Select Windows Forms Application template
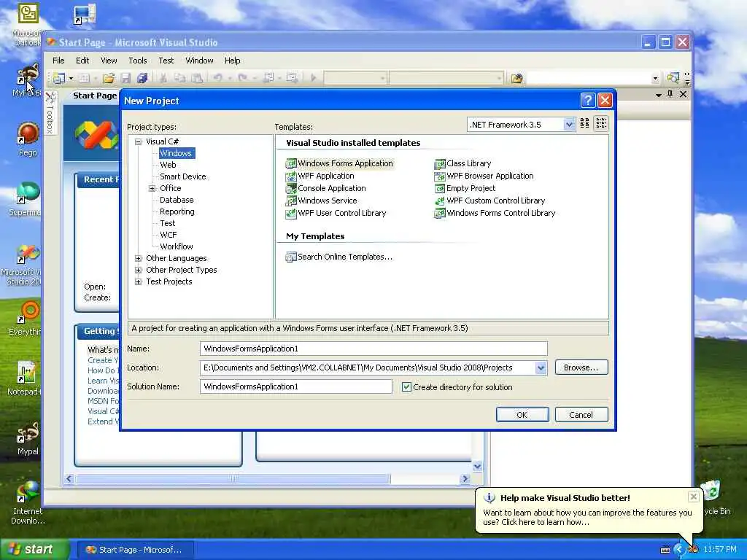Screen dimensions: 747x560 340,163
